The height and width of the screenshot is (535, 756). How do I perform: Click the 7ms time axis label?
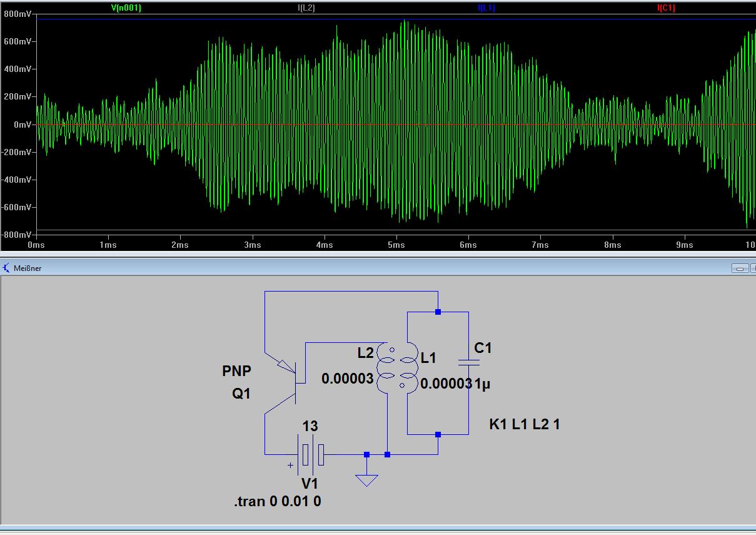click(x=540, y=245)
